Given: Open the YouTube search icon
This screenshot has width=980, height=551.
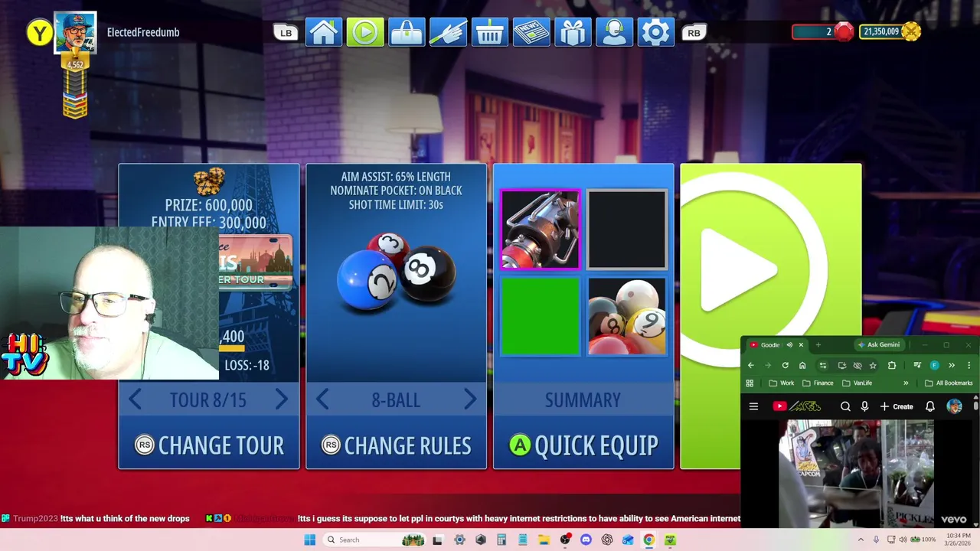Looking at the screenshot, I should (845, 406).
